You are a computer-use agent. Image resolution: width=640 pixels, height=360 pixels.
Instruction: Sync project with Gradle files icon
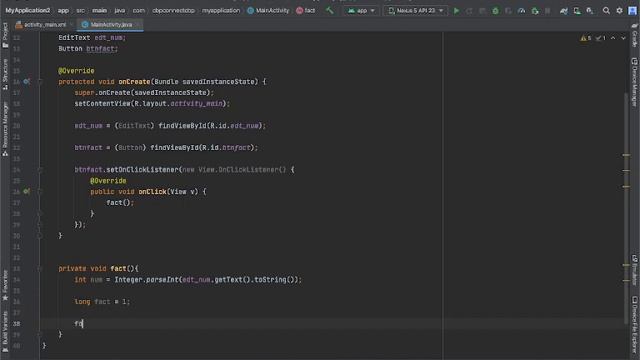coord(563,11)
